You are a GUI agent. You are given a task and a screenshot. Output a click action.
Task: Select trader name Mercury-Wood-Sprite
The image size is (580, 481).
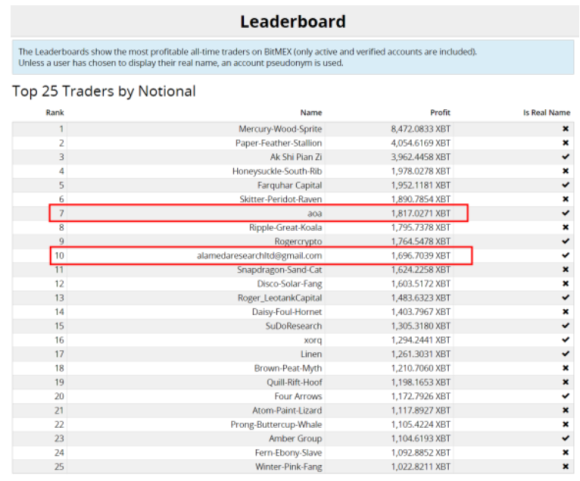tap(280, 129)
